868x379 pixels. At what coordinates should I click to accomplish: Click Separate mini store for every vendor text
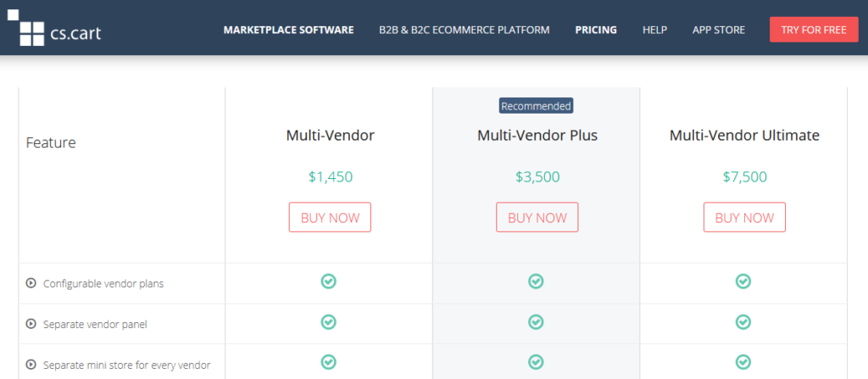coord(127,365)
